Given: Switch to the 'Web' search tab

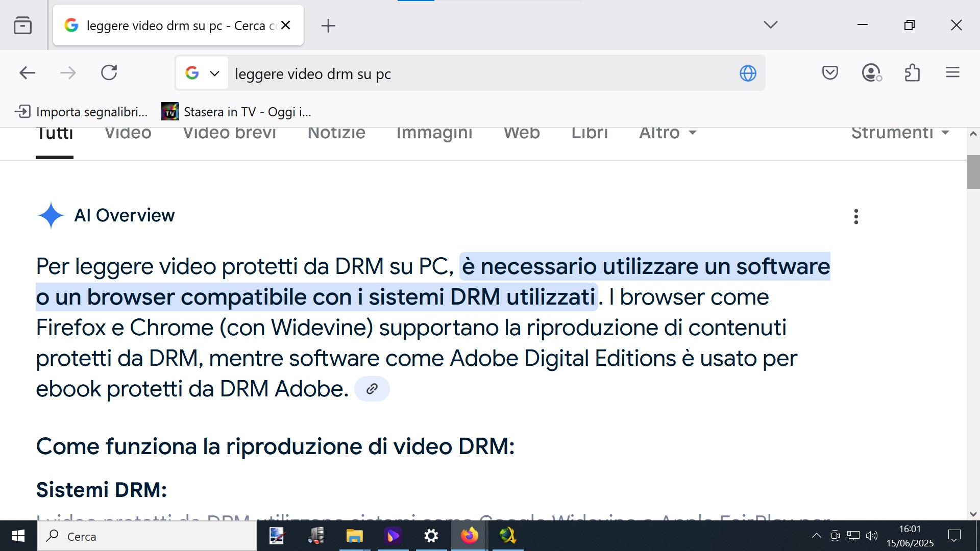Looking at the screenshot, I should 522,134.
